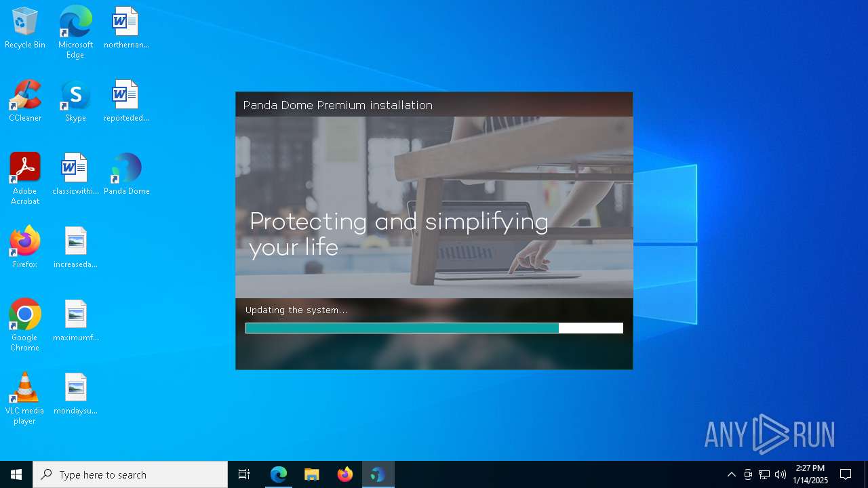The image size is (868, 488).
Task: Open the volume control tray icon
Action: pos(781,474)
